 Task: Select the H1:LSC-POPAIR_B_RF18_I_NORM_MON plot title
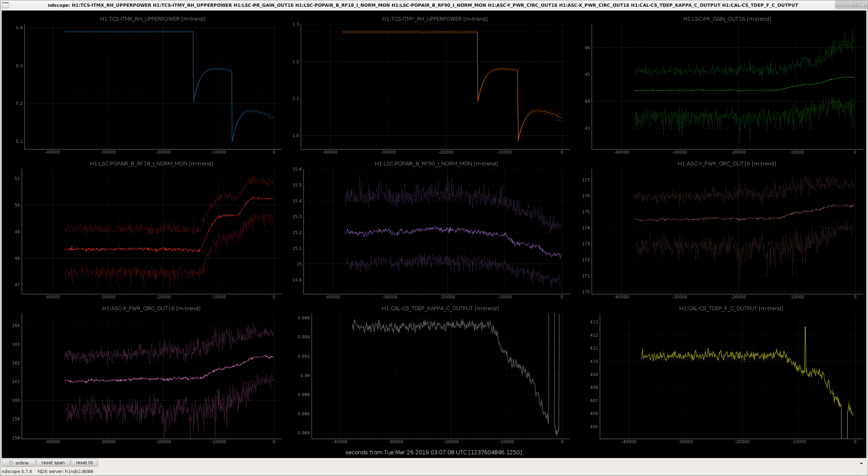pyautogui.click(x=152, y=164)
